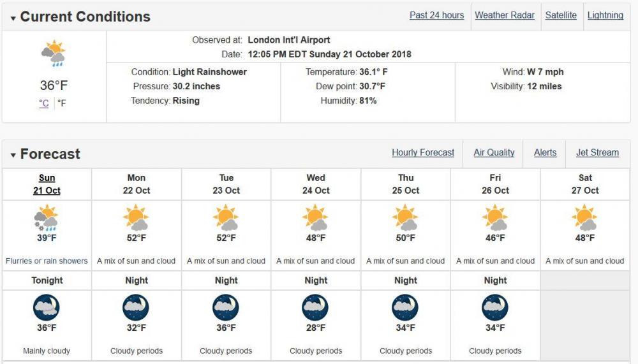Click Saturday's sun and cloud forecast icon
This screenshot has width=638, height=364.
[x=585, y=218]
